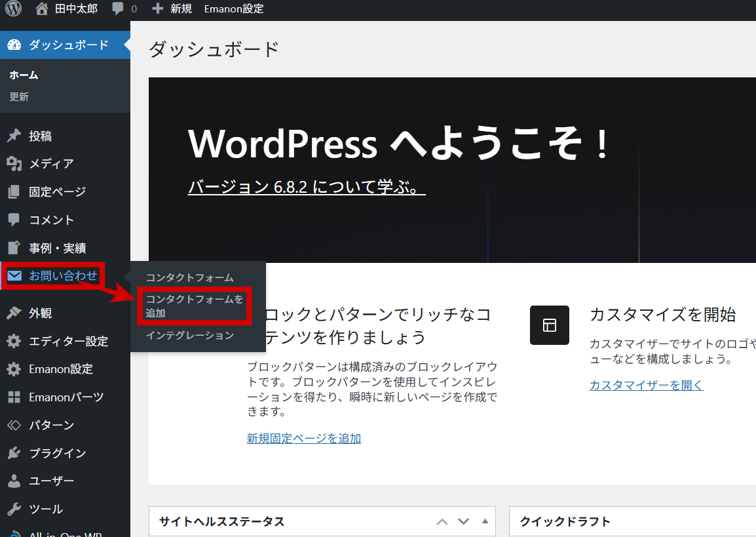This screenshot has width=756, height=537.
Task: Click the プラグイン plug icon
Action: (14, 453)
